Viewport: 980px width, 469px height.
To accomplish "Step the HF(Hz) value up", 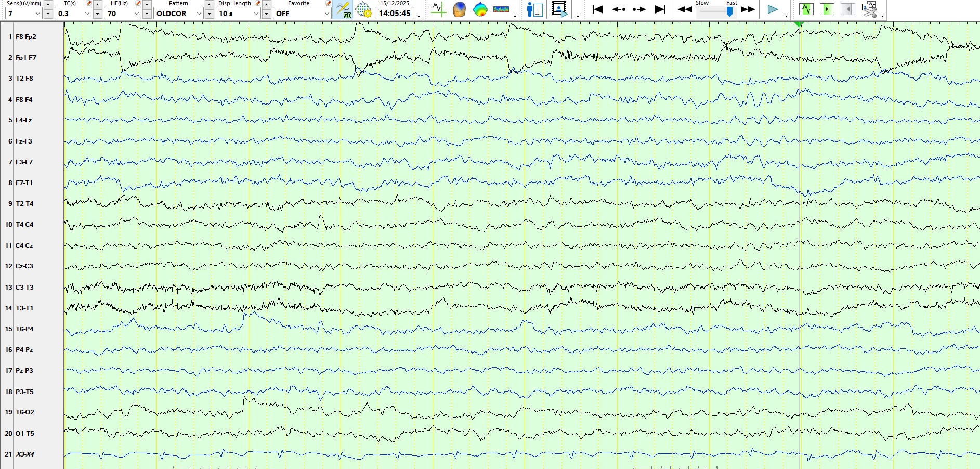I will [x=147, y=4].
